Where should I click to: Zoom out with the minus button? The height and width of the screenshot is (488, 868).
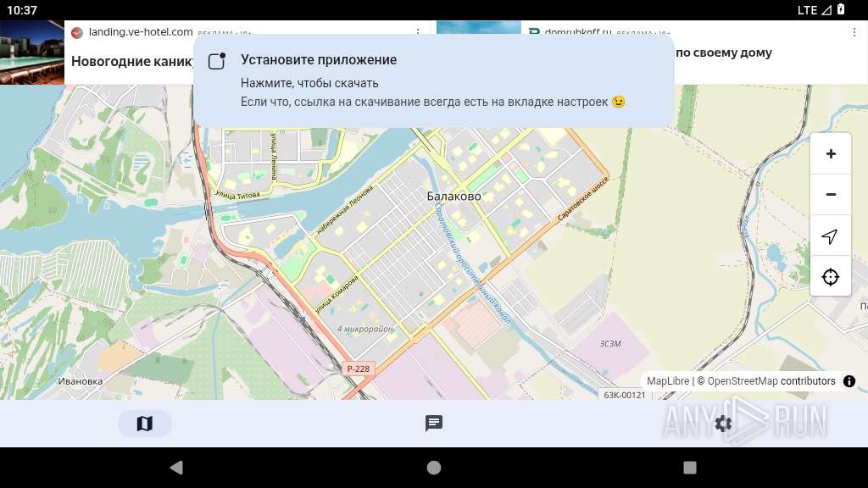831,194
